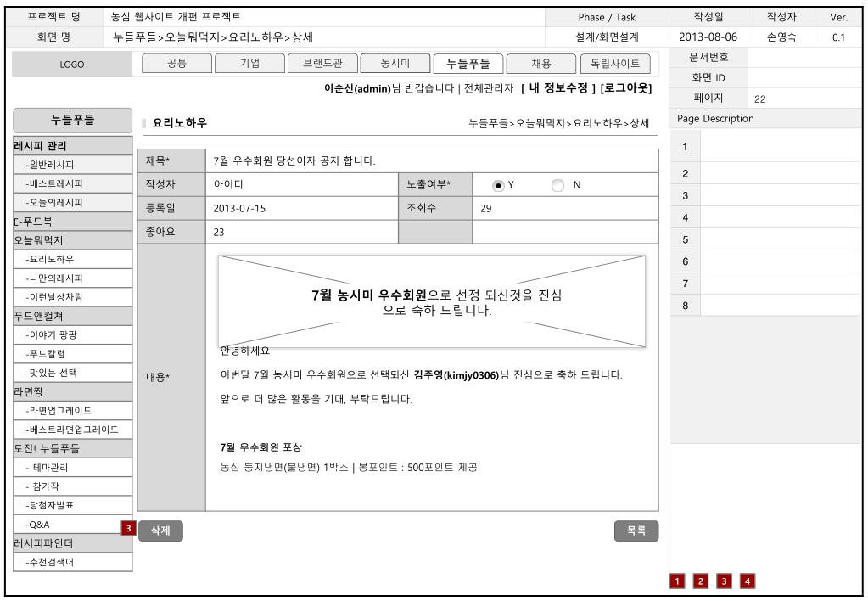Click the 작성일 value 2013-08-06
Viewport: 868px width, 601px height.
[x=708, y=37]
